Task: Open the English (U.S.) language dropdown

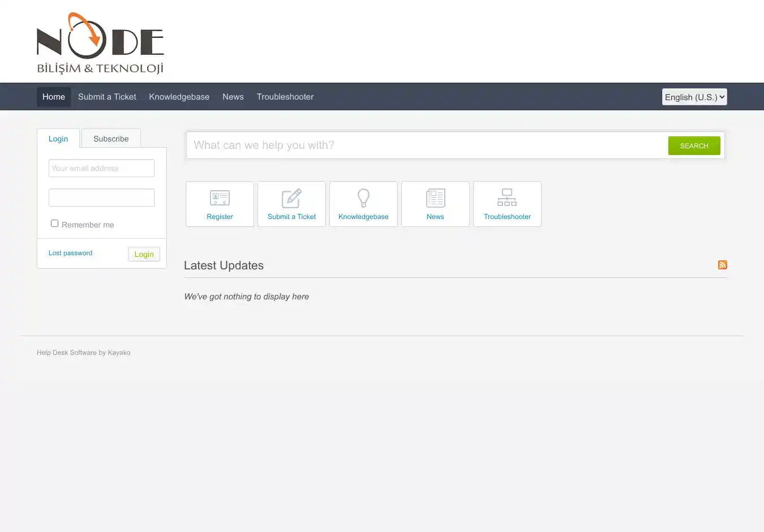Action: (694, 97)
